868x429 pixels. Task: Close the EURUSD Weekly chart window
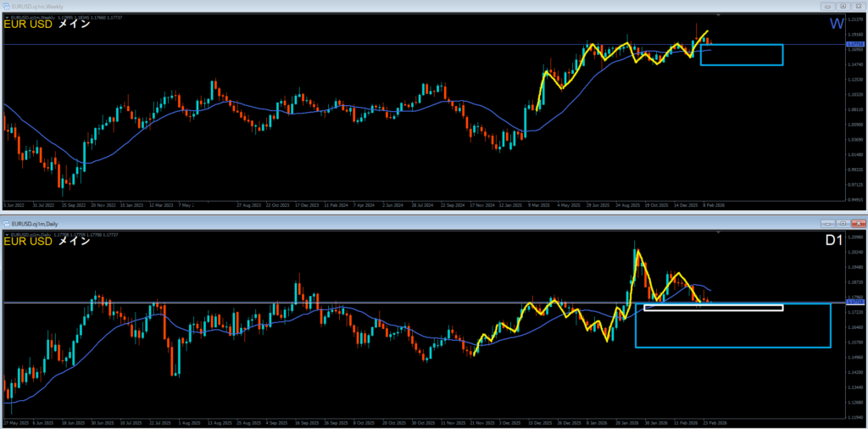[858, 6]
